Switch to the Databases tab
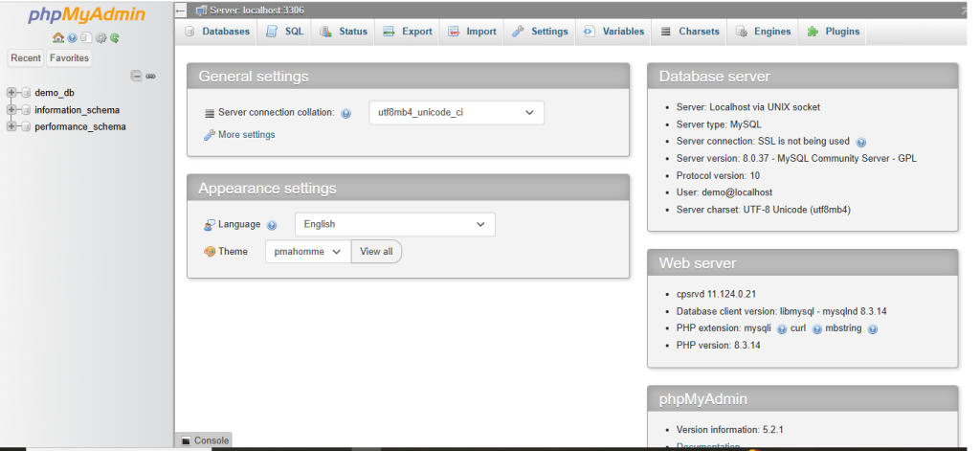Screen dimensions: 980x451 coord(217,32)
